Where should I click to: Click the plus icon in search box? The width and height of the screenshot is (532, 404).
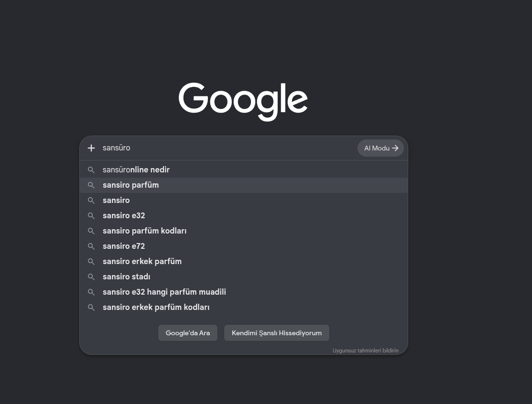coord(91,148)
